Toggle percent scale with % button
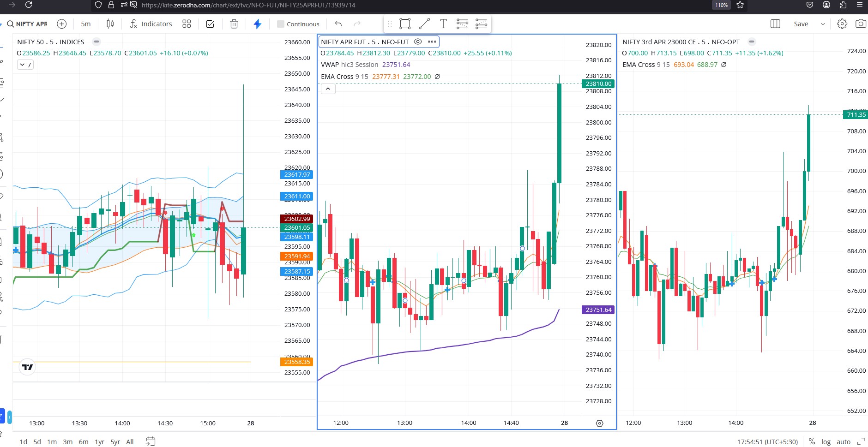The width and height of the screenshot is (868, 447). 812,442
